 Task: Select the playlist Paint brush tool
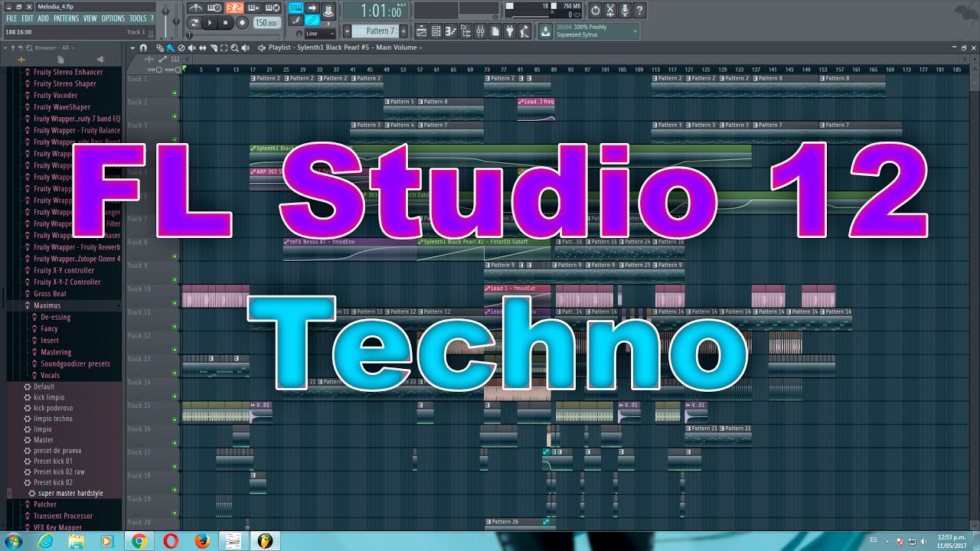[170, 48]
